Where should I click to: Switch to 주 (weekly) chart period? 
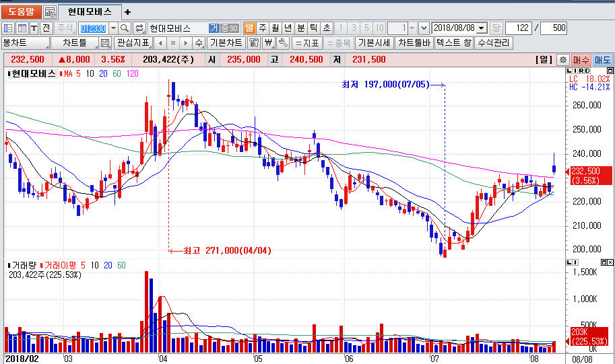tap(263, 28)
